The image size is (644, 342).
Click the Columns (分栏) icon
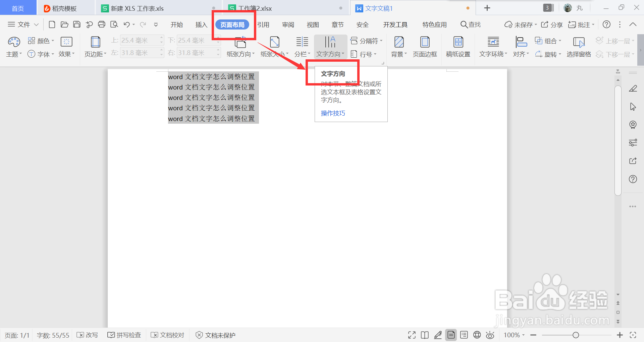[302, 42]
